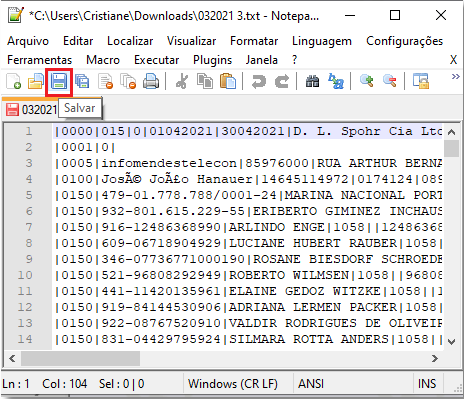
Task: Toggle synchronized scrolling toolbar icon
Action: point(421,81)
